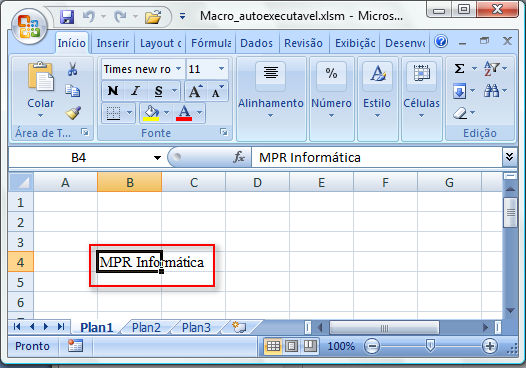526x368 pixels.
Task: Click the Increase Font Size icon
Action: tap(196, 91)
